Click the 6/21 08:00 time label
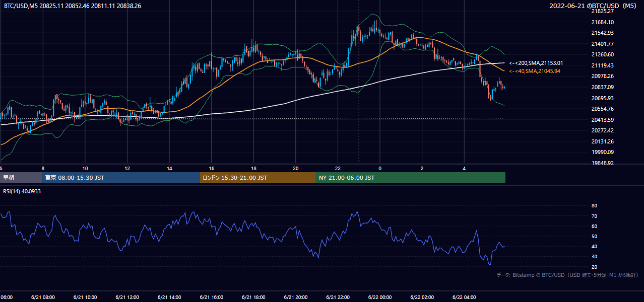 point(43,297)
